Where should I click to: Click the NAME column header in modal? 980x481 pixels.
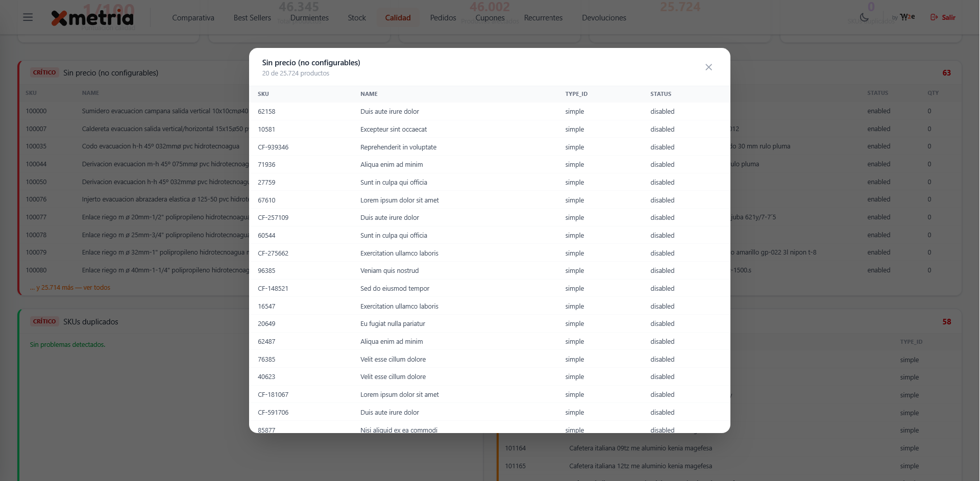369,94
